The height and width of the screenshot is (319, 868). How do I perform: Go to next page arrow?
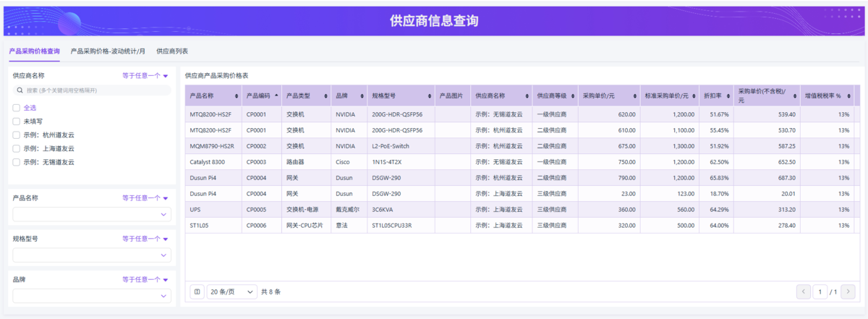(848, 292)
